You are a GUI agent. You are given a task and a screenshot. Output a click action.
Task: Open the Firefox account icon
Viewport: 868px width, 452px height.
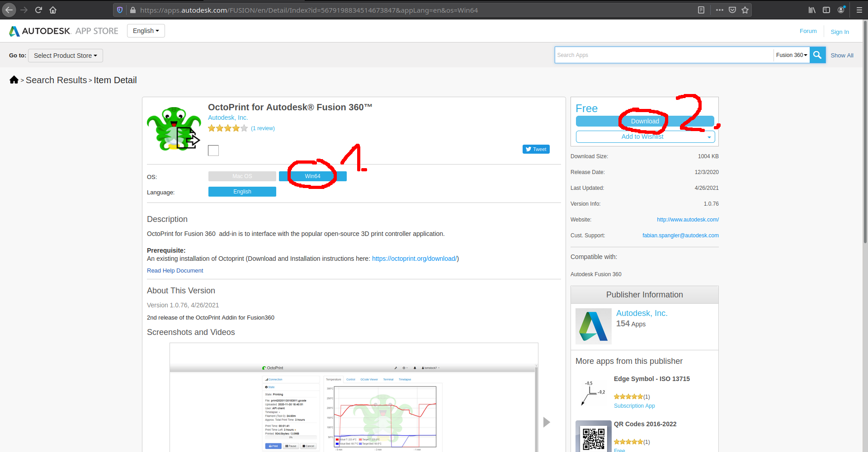coord(841,9)
